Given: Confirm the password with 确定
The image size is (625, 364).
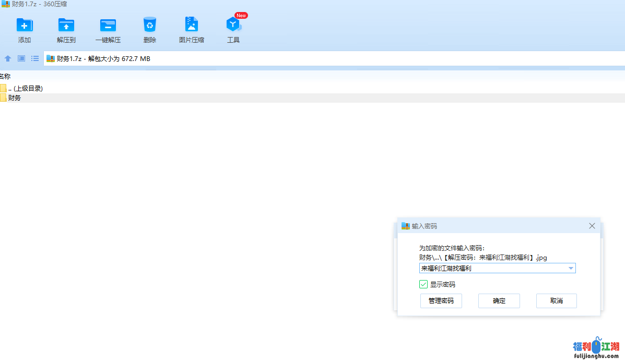Looking at the screenshot, I should (x=499, y=301).
